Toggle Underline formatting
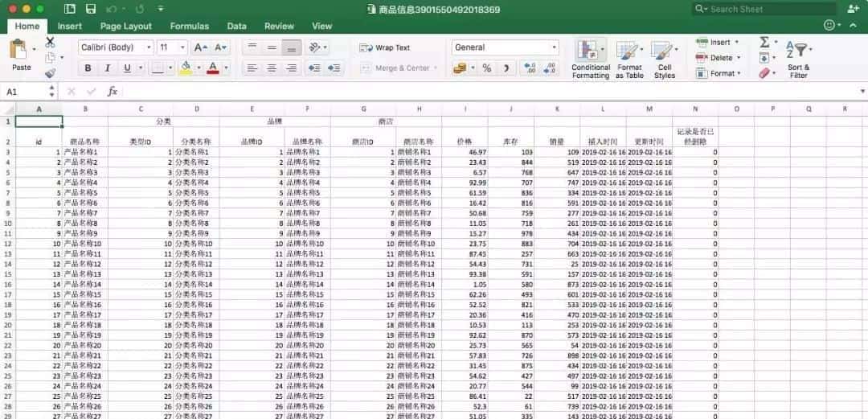Image resolution: width=868 pixels, height=419 pixels. coord(127,68)
